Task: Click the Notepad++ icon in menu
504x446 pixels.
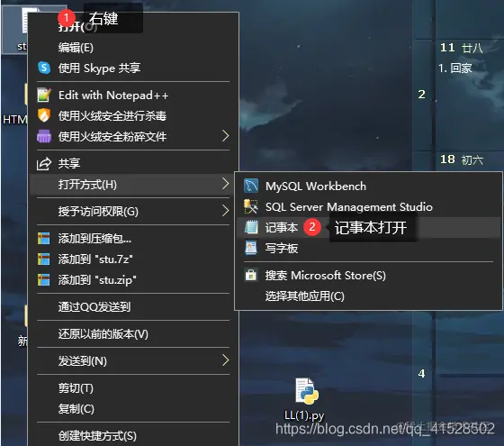Action: click(x=44, y=95)
